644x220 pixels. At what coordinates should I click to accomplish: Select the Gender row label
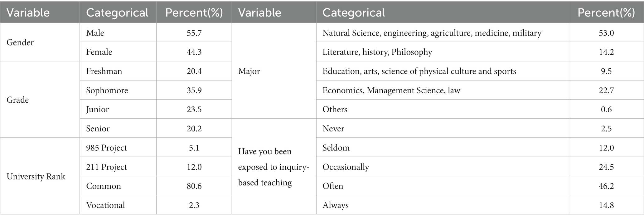tap(20, 42)
